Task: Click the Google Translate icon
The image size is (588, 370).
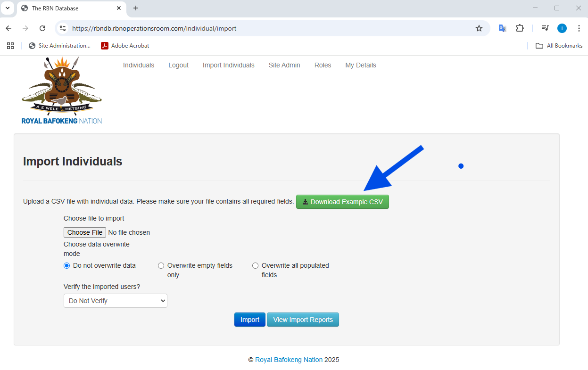Action: (503, 28)
